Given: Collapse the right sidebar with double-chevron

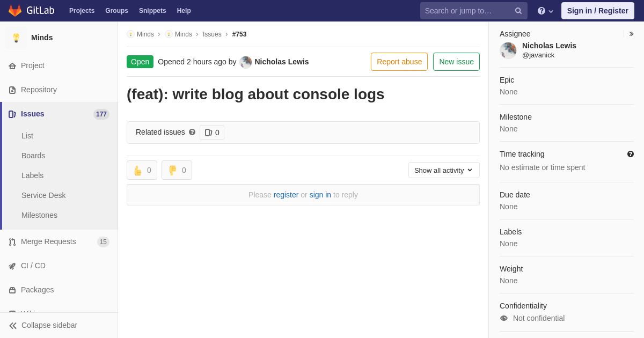Looking at the screenshot, I should coord(631,34).
